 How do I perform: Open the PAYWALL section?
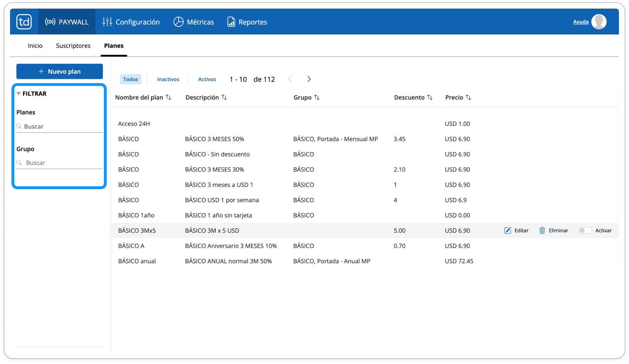click(x=67, y=22)
